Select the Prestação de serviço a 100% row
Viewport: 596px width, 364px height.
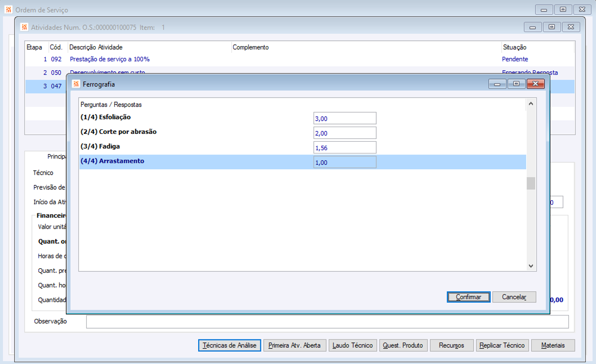point(299,59)
